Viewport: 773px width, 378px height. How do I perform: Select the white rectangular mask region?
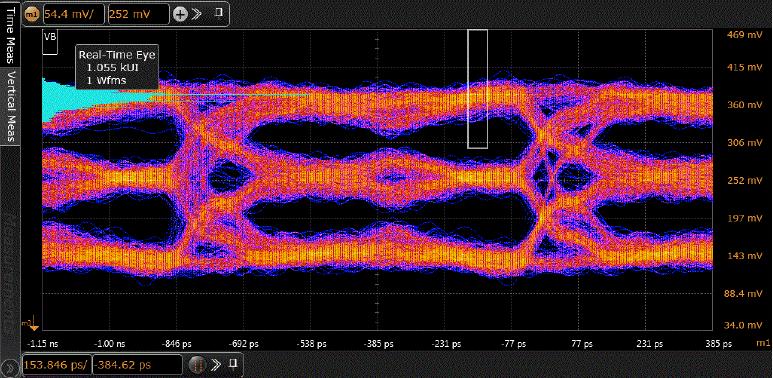[477, 89]
